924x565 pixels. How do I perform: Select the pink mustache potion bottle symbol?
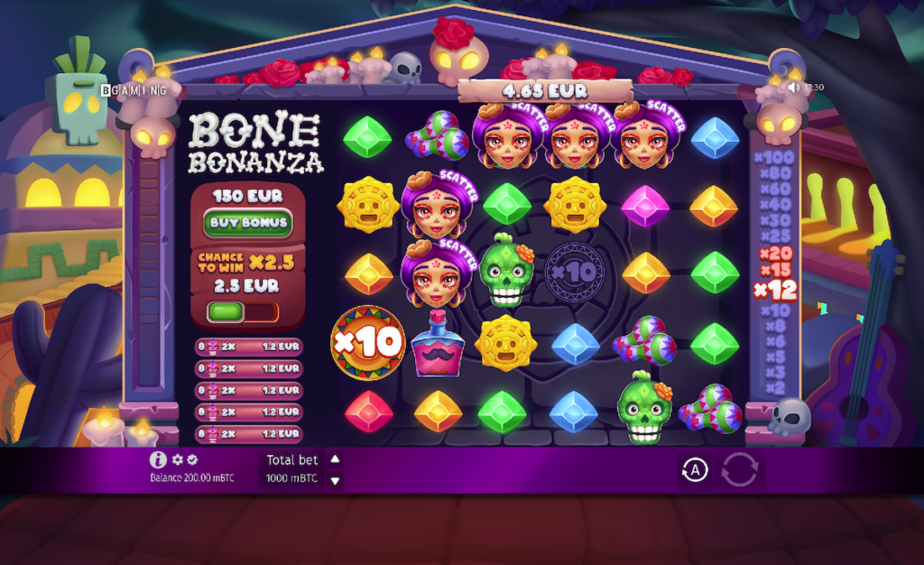tap(437, 345)
